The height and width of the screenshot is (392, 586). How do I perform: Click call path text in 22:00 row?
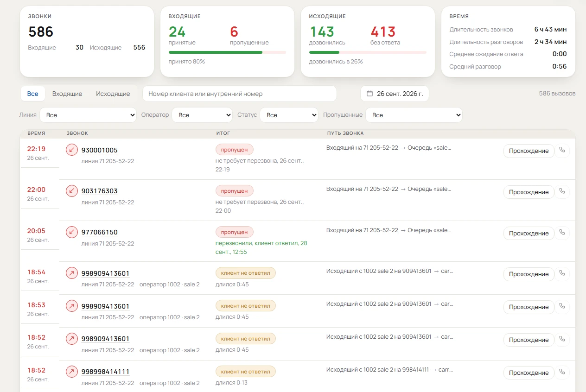pyautogui.click(x=389, y=189)
